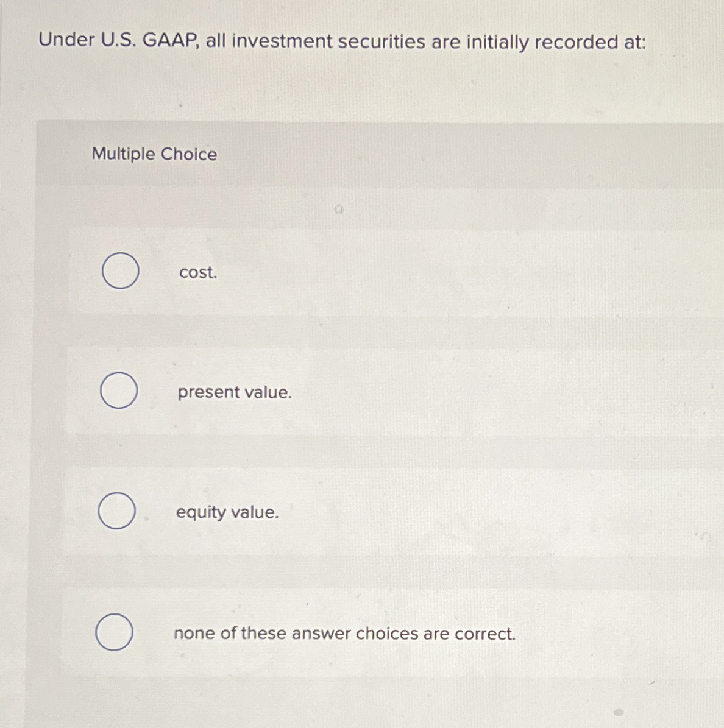Click "none of these answer choices are correct." text
The width and height of the screenshot is (724, 728).
pos(344,634)
